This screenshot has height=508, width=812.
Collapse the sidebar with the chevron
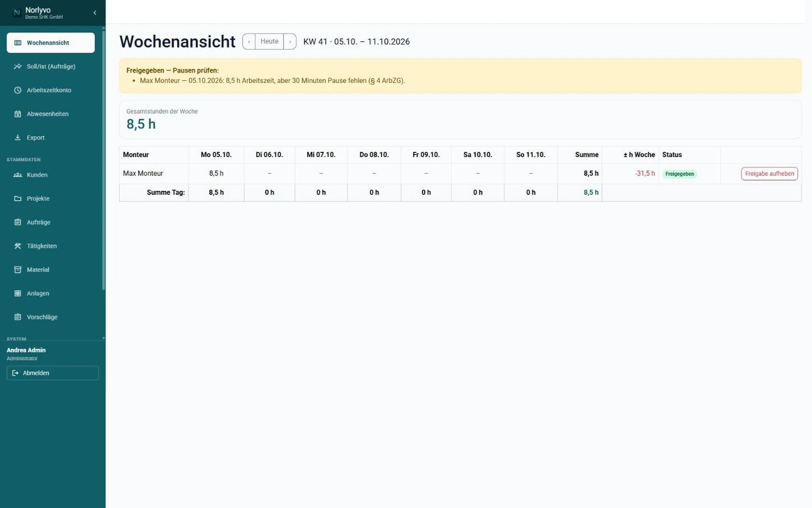(x=95, y=12)
